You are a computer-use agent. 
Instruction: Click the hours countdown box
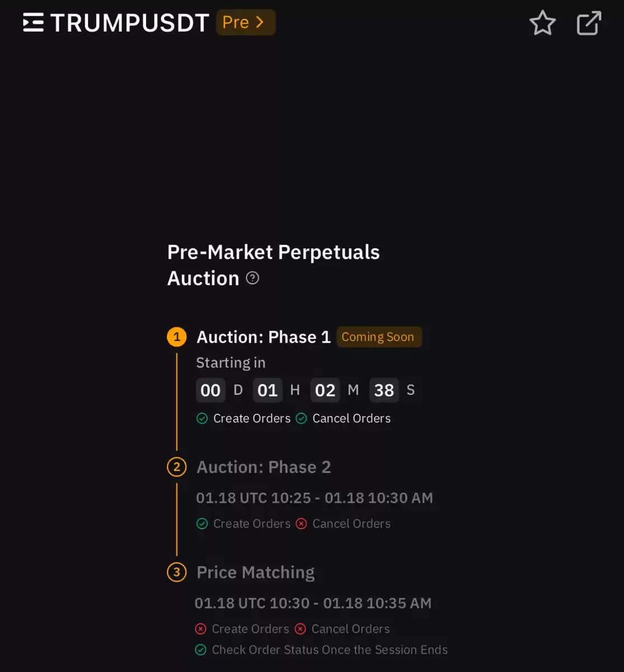[x=268, y=390]
